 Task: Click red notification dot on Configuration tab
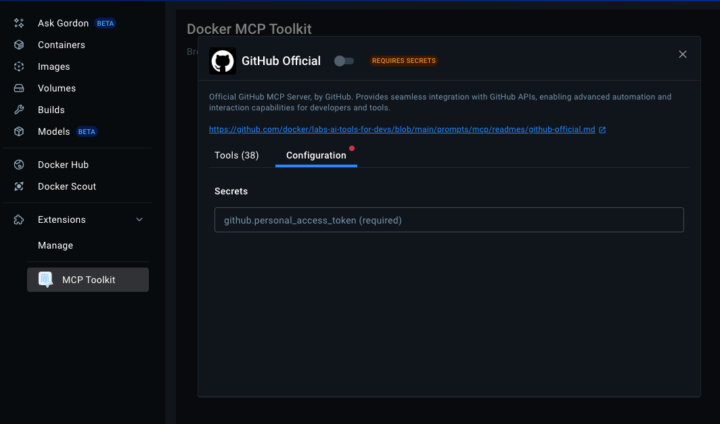point(352,148)
